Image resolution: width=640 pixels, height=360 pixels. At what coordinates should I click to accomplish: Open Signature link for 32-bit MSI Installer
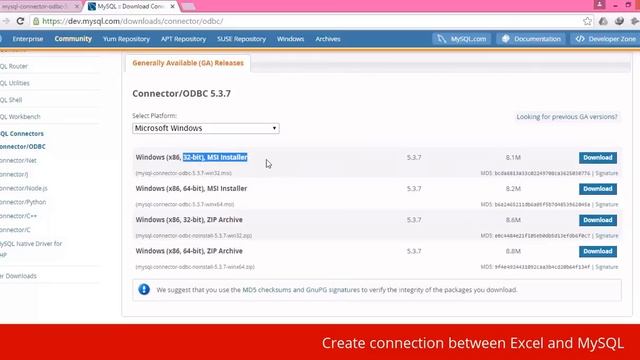[607, 173]
